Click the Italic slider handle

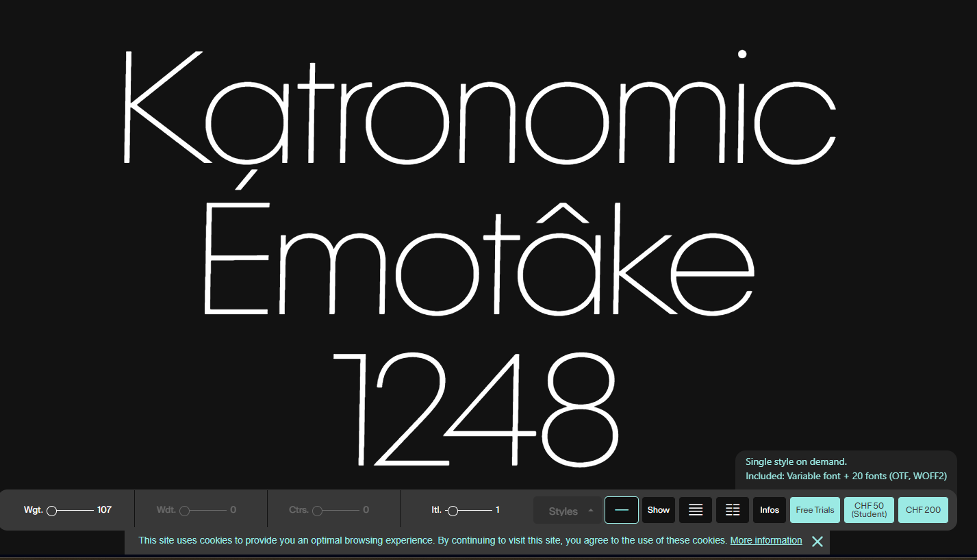[453, 511]
